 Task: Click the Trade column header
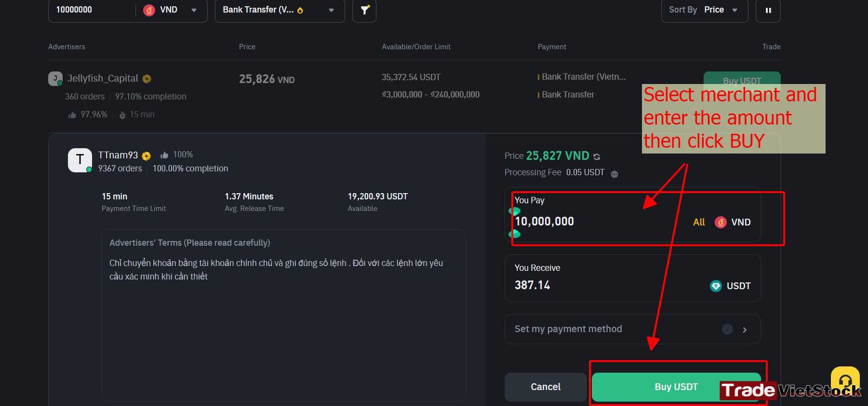pyautogui.click(x=771, y=47)
